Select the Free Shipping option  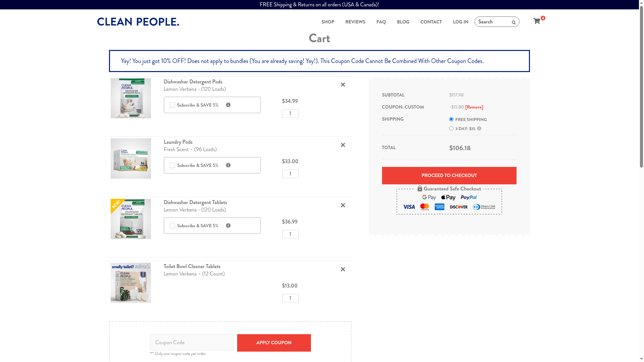coord(451,119)
